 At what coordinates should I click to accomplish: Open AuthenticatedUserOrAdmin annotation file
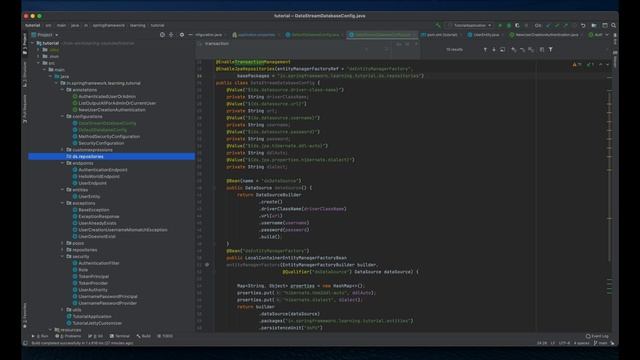tap(104, 96)
